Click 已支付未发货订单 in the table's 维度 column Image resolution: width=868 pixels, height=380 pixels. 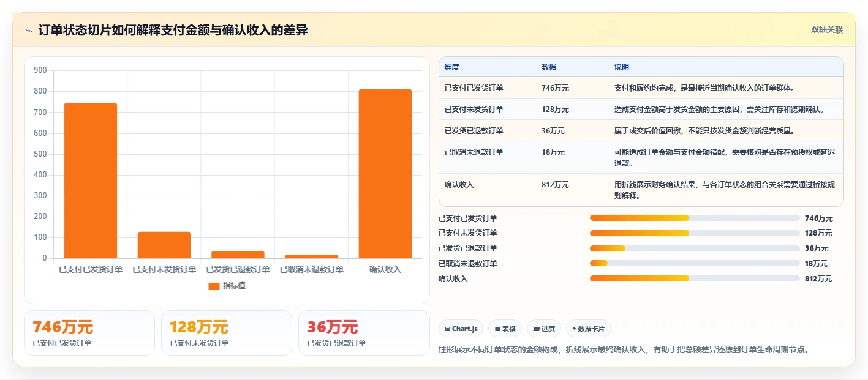tap(474, 110)
